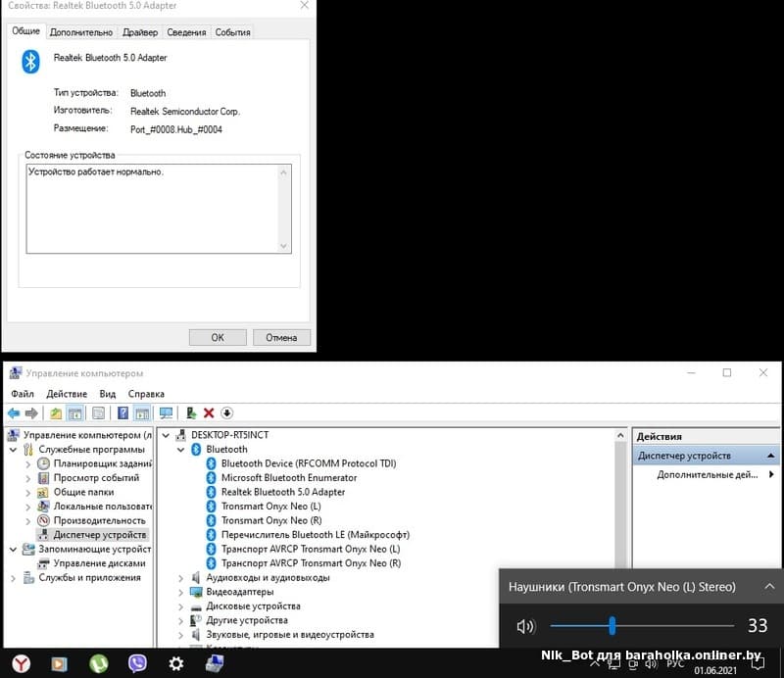Open the Файл menu

tap(23, 394)
